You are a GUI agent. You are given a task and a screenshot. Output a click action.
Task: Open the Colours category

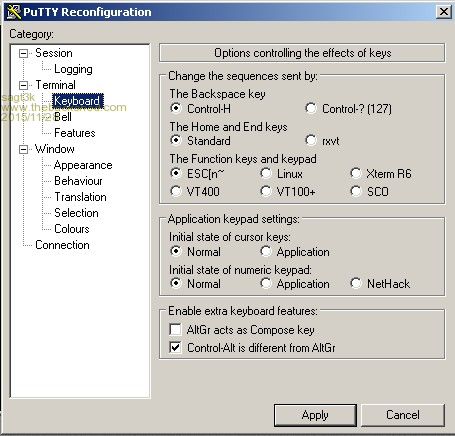pyautogui.click(x=72, y=229)
